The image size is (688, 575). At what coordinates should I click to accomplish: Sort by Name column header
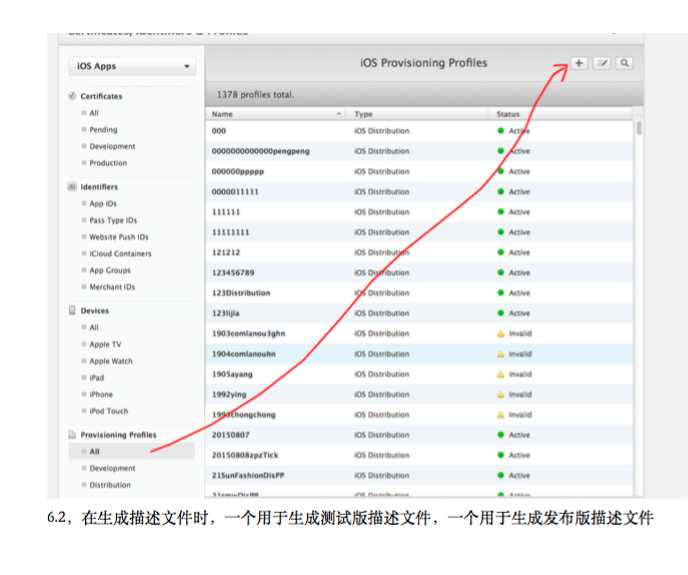[x=222, y=114]
